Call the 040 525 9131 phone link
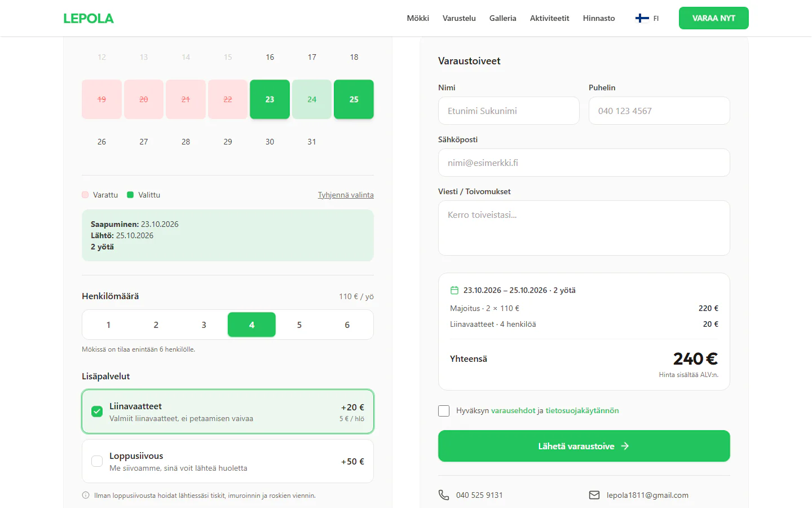Screen dimensions: 812x508 (x=479, y=495)
